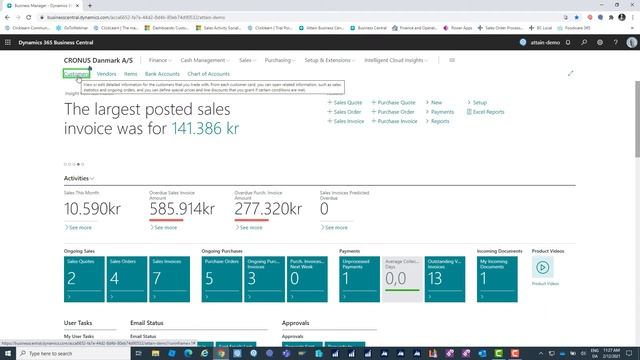This screenshot has width=640, height=360.
Task: Create a new Sales Order
Action: point(344,112)
